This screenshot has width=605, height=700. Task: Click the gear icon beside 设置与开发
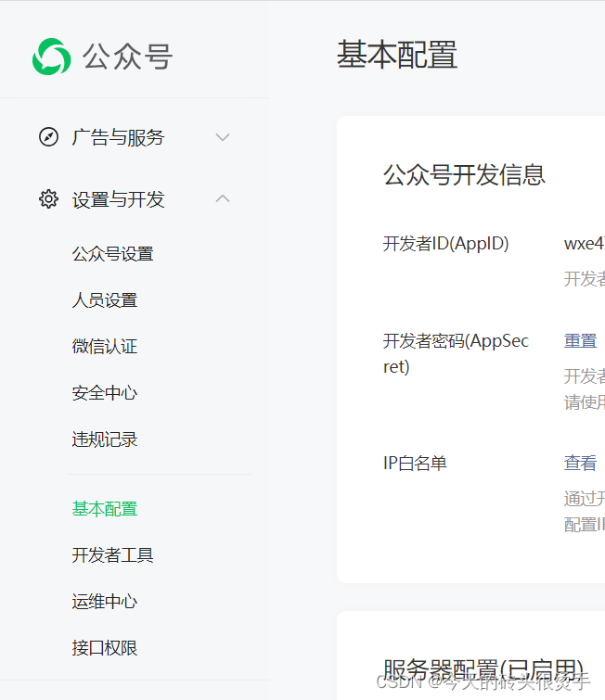(x=48, y=199)
